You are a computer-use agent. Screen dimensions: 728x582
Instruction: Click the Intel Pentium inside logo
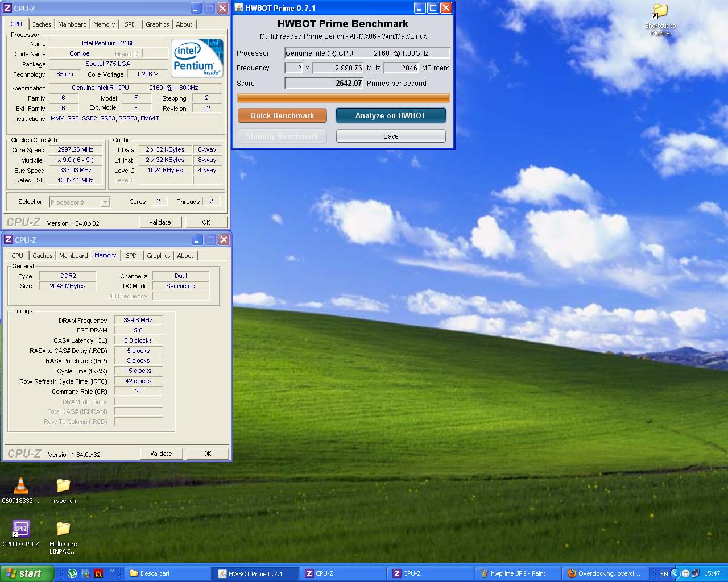pyautogui.click(x=197, y=59)
